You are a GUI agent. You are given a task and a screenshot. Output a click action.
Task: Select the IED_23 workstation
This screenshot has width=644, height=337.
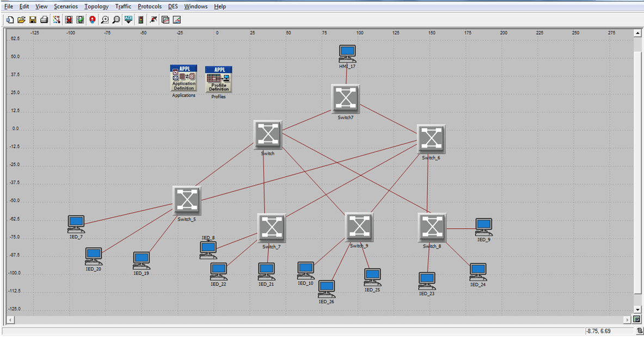427,281
